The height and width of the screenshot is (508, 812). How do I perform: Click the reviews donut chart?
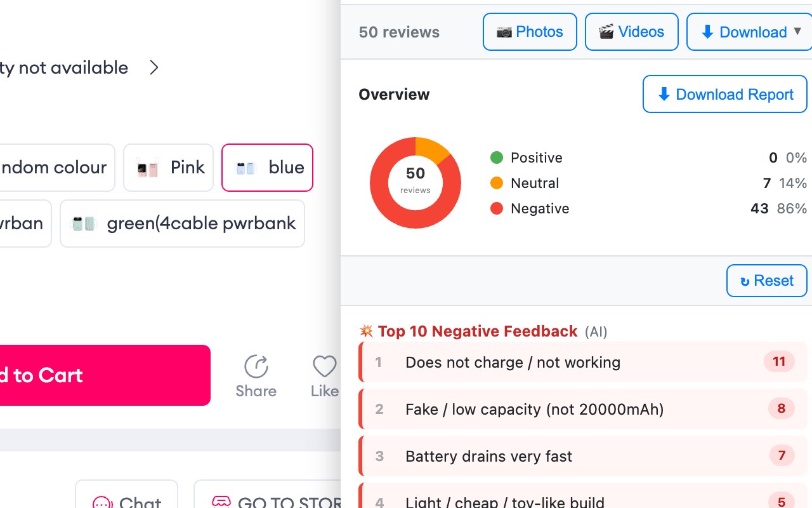416,183
